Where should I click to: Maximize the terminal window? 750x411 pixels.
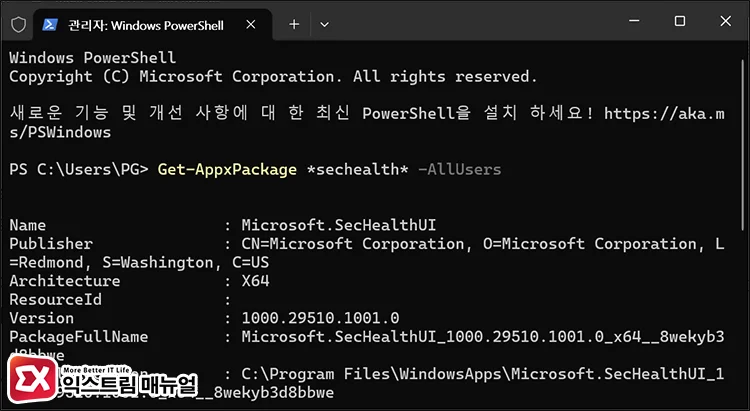tap(680, 21)
